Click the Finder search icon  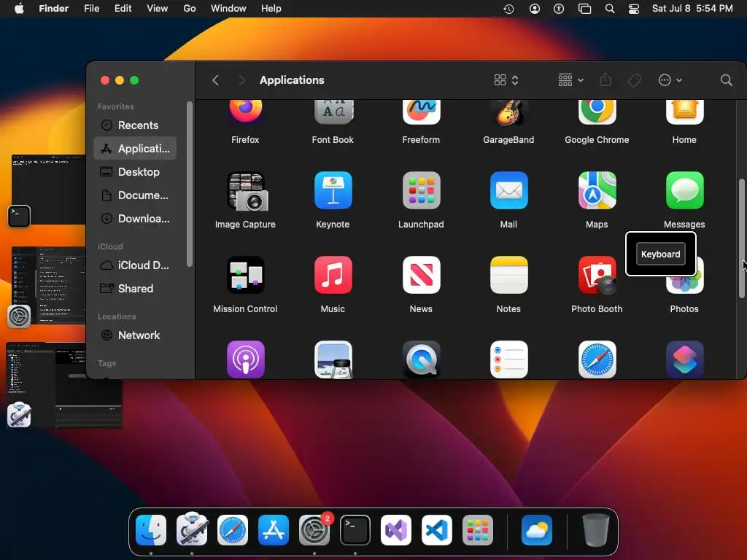click(x=726, y=80)
